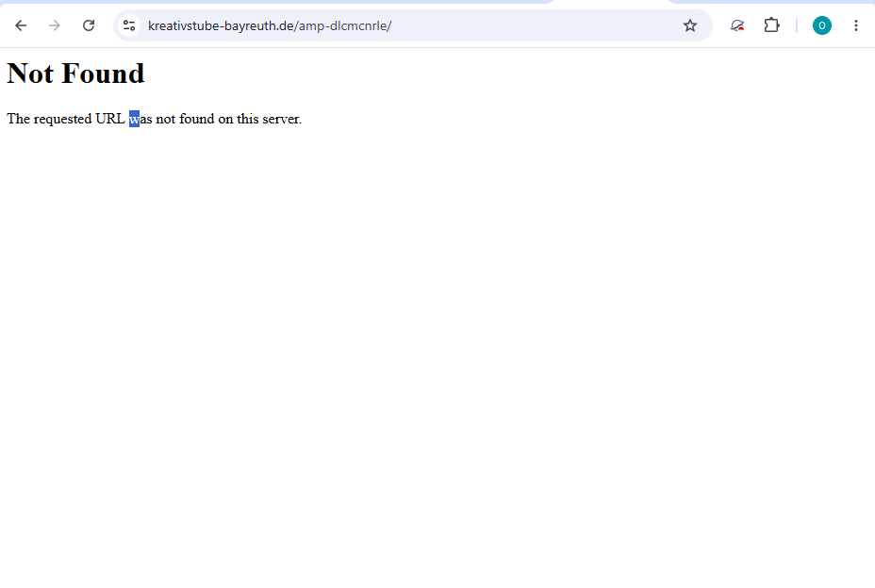Click the "Not Found" heading
The height and width of the screenshot is (588, 875).
coord(75,73)
